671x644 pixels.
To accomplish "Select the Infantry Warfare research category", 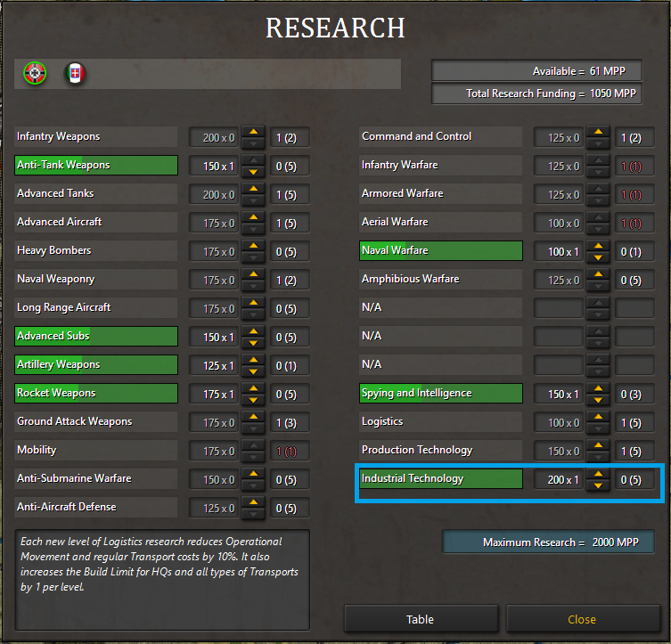I will [441, 165].
